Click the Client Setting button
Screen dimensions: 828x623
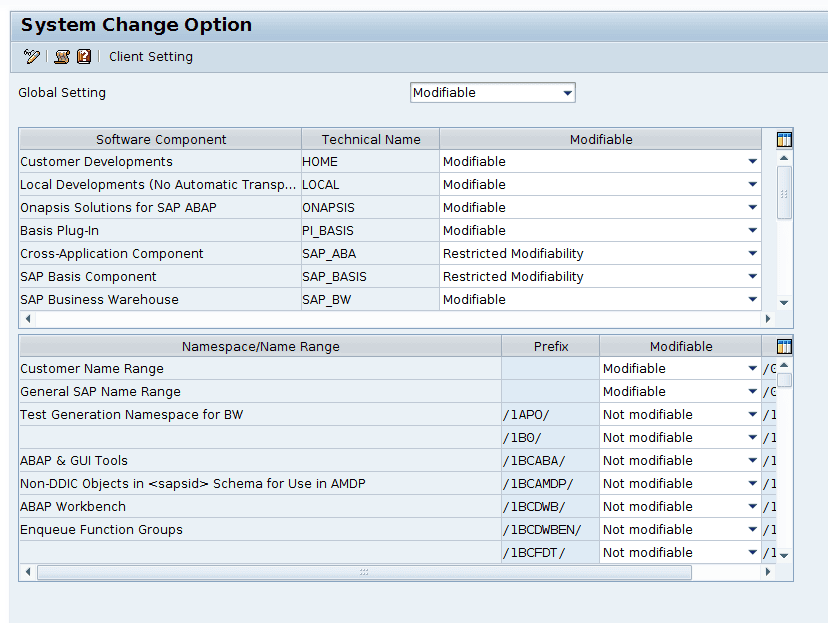tap(150, 57)
